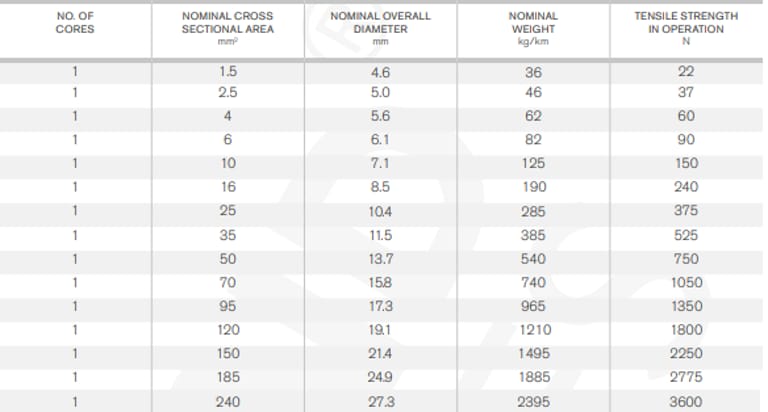Click the 22 tensile strength value
This screenshot has width=768, height=412.
(686, 72)
